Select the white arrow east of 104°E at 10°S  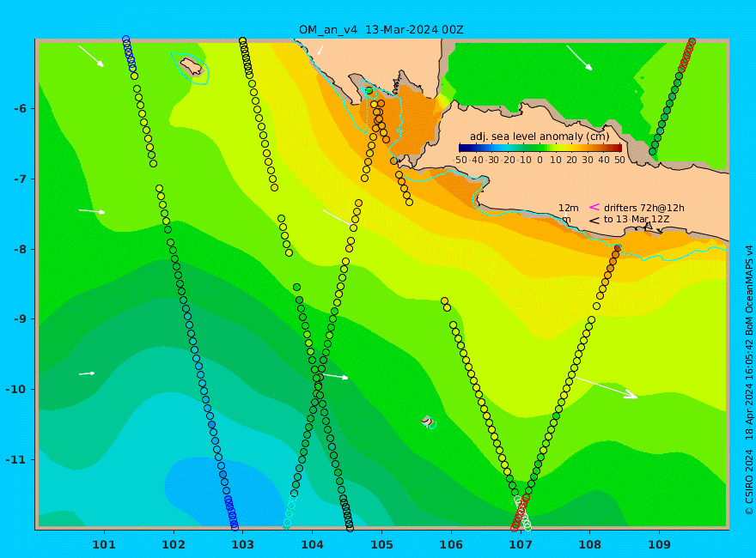(x=334, y=376)
